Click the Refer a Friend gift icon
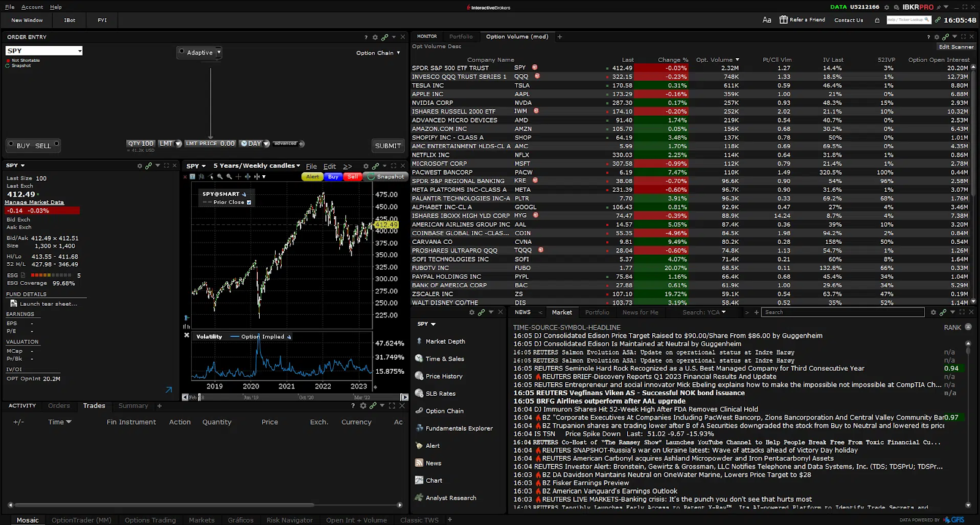 [783, 20]
